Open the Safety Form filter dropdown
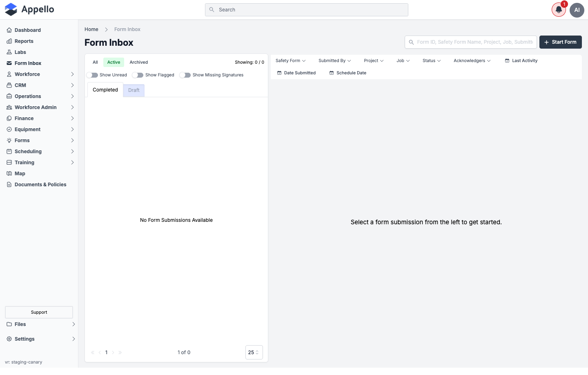Image resolution: width=588 pixels, height=375 pixels. (290, 61)
